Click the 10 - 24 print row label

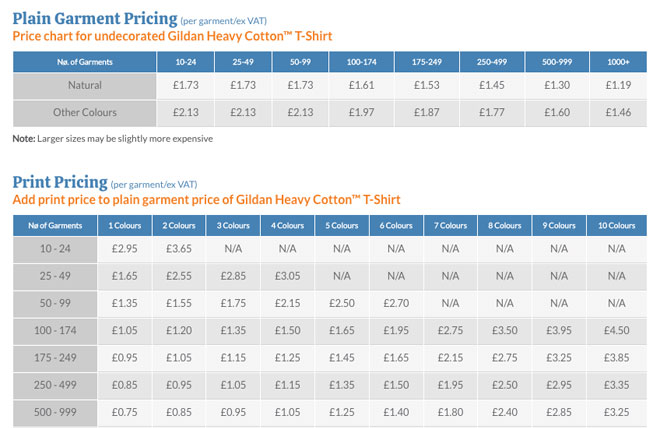56,248
